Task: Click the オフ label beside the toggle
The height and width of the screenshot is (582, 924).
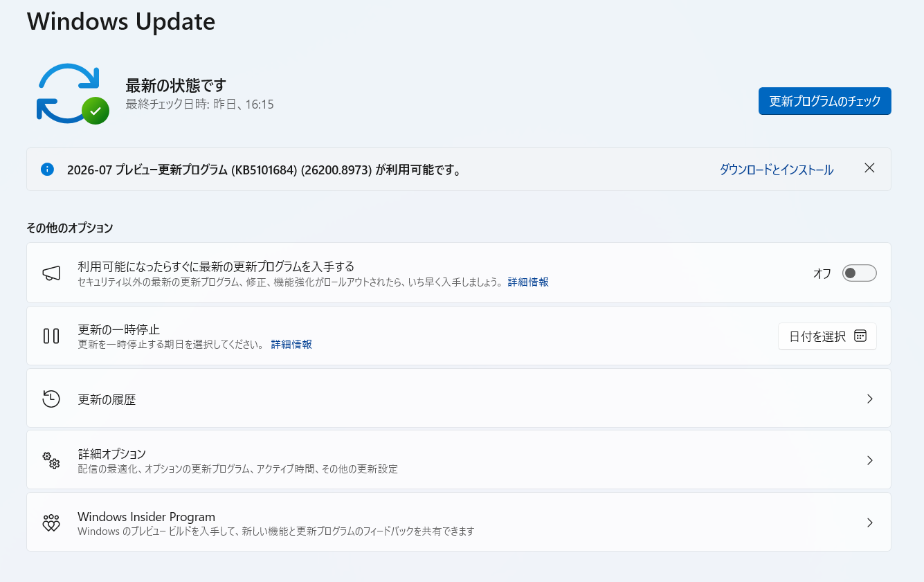Action: (822, 273)
